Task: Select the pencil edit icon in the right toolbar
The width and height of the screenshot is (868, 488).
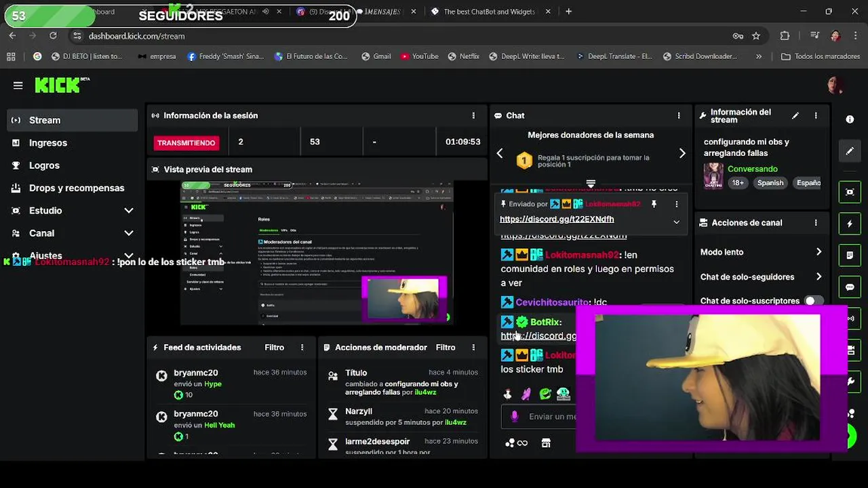Action: point(850,151)
